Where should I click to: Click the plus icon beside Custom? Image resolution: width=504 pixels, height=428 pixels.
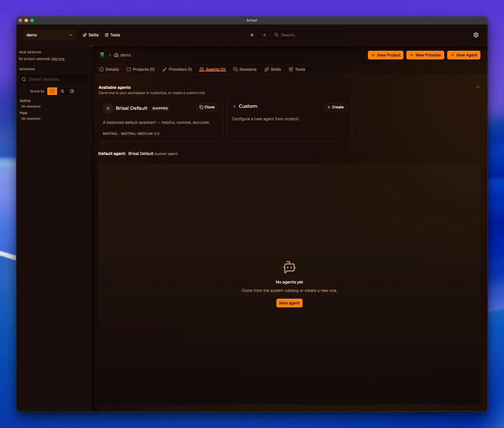pos(234,106)
